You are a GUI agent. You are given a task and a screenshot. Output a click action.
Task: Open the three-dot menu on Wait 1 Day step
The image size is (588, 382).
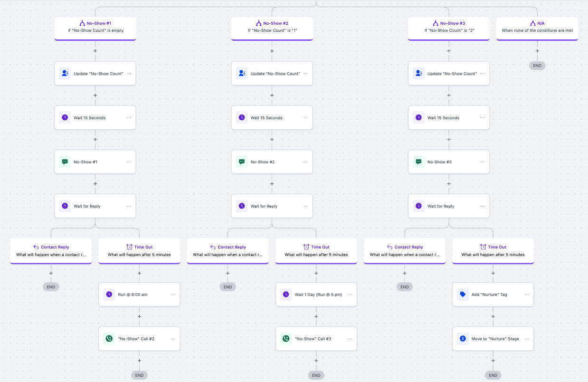point(350,295)
